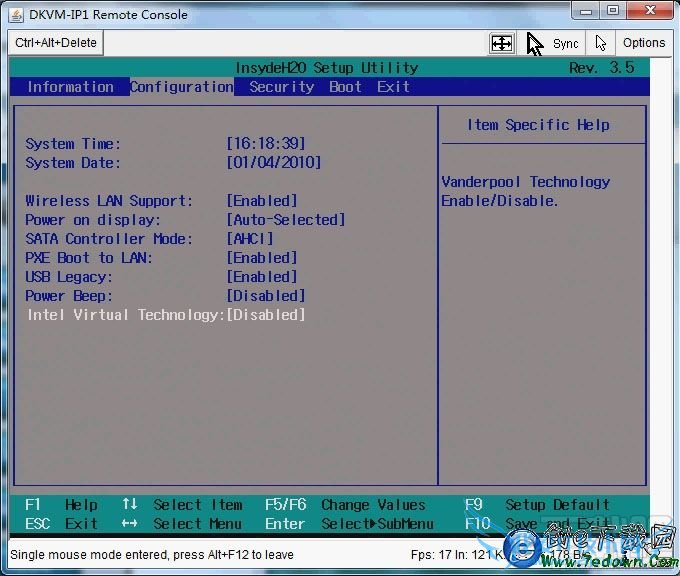Click the System Date label

coord(73,163)
